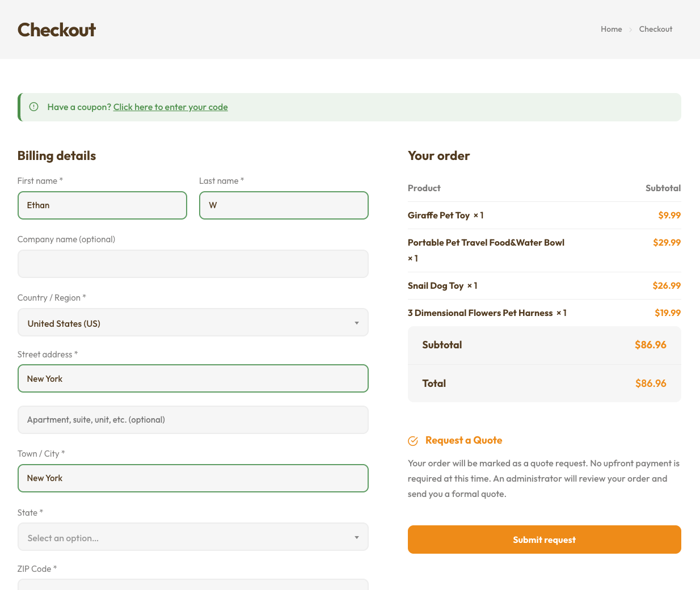The width and height of the screenshot is (700, 590).
Task: Click the Snail Dog Toy order item
Action: [x=436, y=286]
